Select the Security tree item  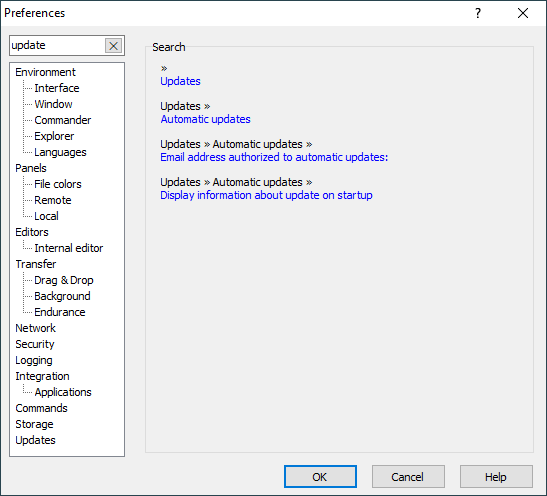[35, 344]
